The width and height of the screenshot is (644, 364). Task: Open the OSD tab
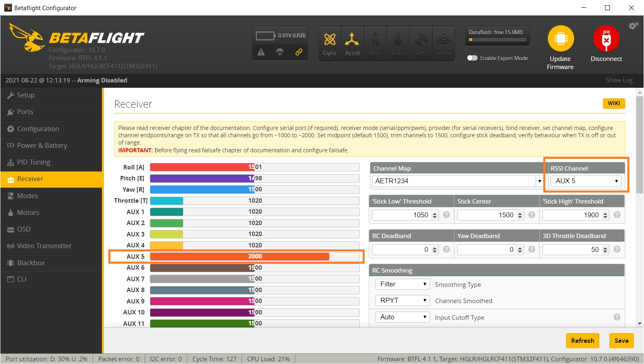[51, 229]
